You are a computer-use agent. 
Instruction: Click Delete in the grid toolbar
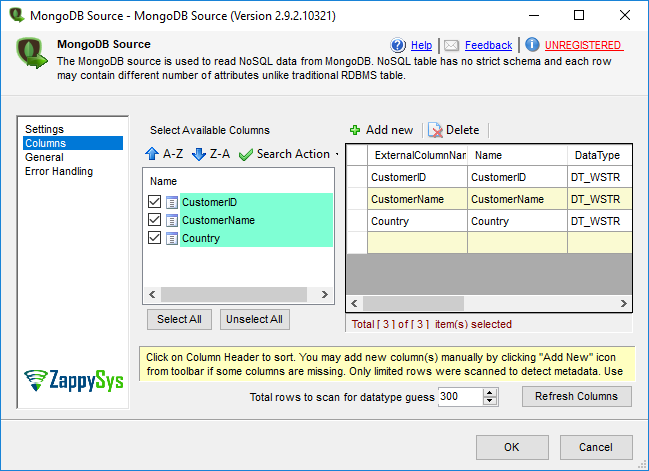[454, 130]
